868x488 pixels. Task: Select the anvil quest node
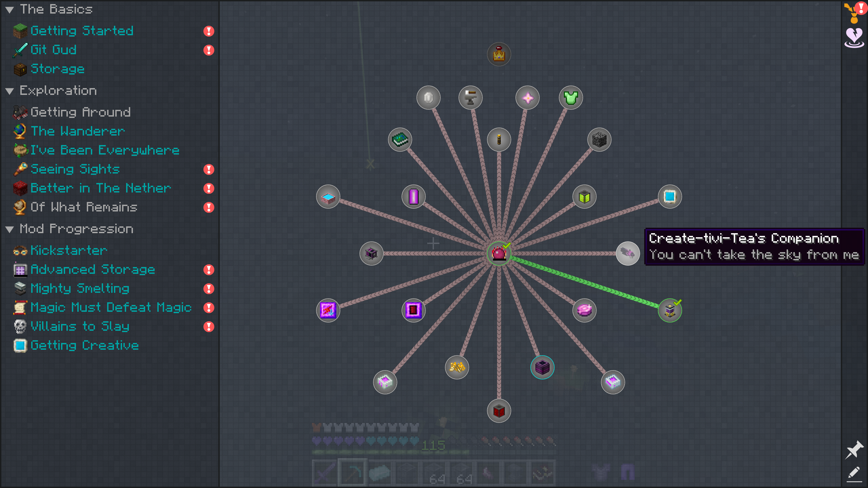point(471,98)
